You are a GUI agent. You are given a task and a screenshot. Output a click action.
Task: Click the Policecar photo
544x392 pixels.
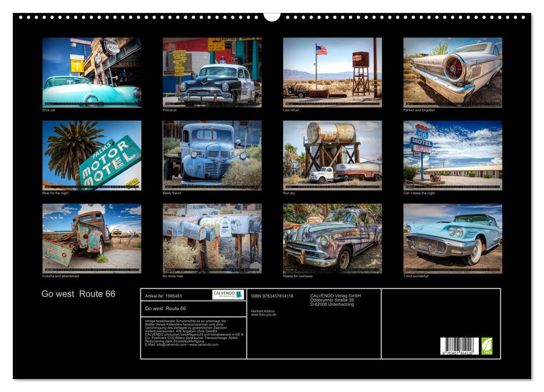point(212,70)
